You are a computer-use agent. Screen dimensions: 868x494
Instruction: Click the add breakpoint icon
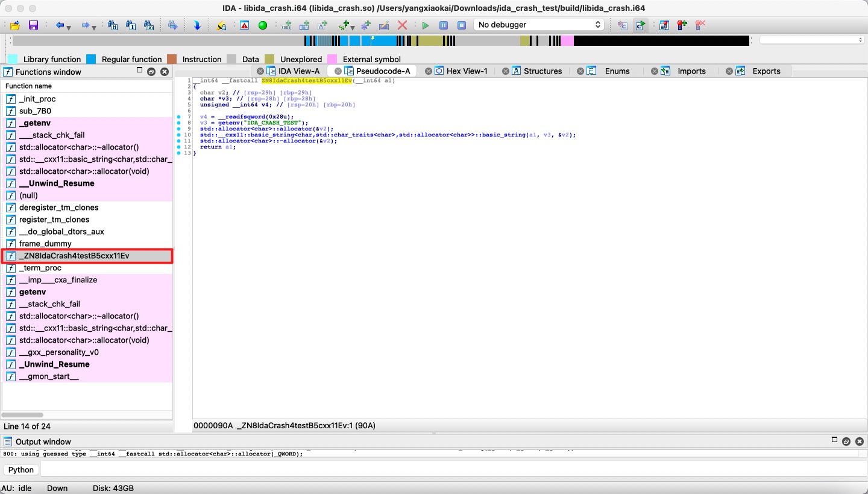point(682,25)
